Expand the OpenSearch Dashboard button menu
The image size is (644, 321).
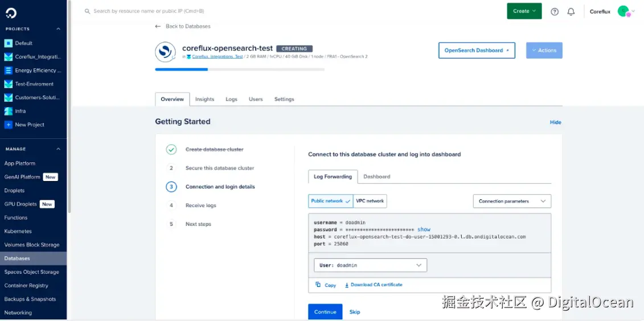[477, 51]
